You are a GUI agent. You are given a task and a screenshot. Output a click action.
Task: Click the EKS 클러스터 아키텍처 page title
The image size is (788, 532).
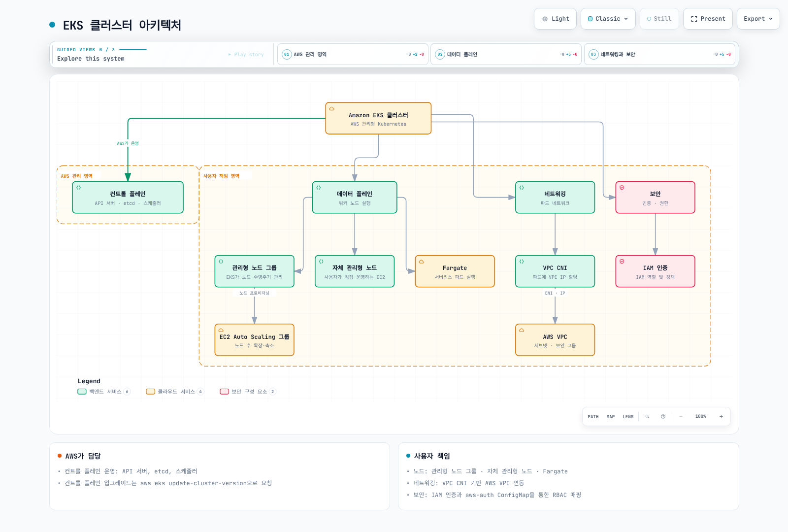point(122,25)
